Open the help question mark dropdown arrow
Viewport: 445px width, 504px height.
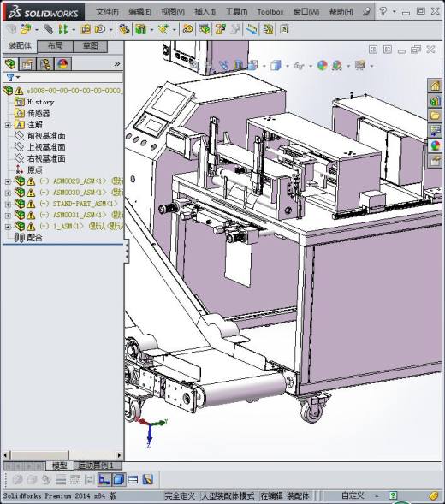395,12
